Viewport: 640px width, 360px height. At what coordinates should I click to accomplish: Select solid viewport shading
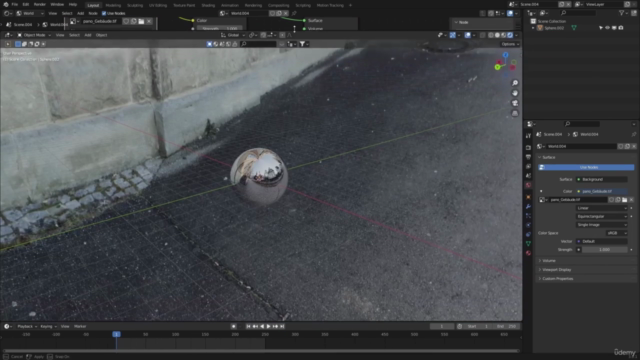click(x=497, y=35)
